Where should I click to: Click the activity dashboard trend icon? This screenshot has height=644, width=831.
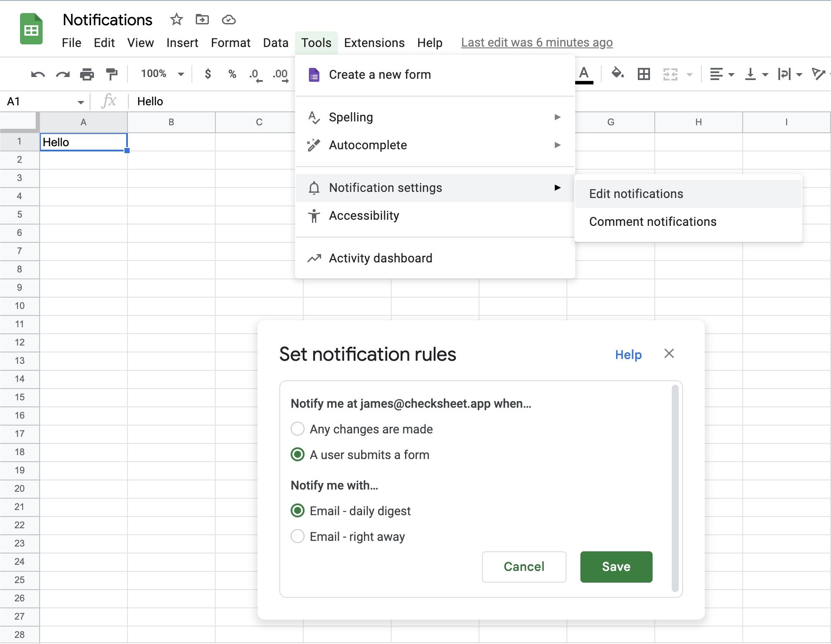314,258
